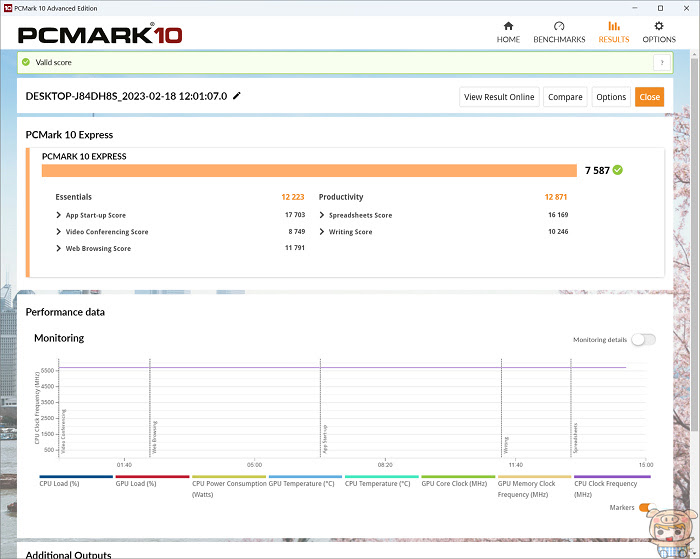Click the Productivity heading label
Image resolution: width=700 pixels, height=559 pixels.
tap(341, 197)
